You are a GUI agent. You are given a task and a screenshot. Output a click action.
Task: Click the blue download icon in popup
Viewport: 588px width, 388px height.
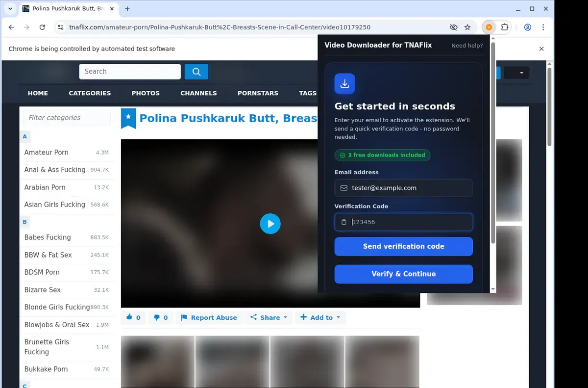pyautogui.click(x=345, y=83)
